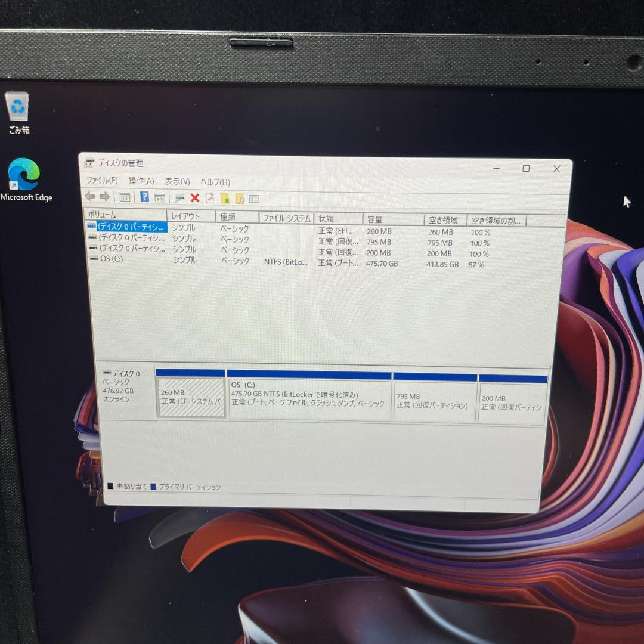
Task: Click the forward navigation arrow
Action: coord(106,197)
